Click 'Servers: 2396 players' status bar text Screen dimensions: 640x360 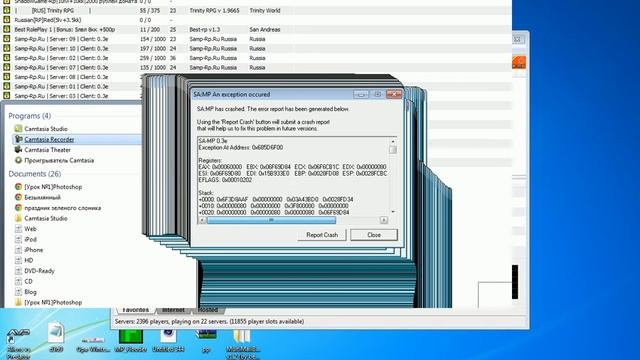point(209,322)
